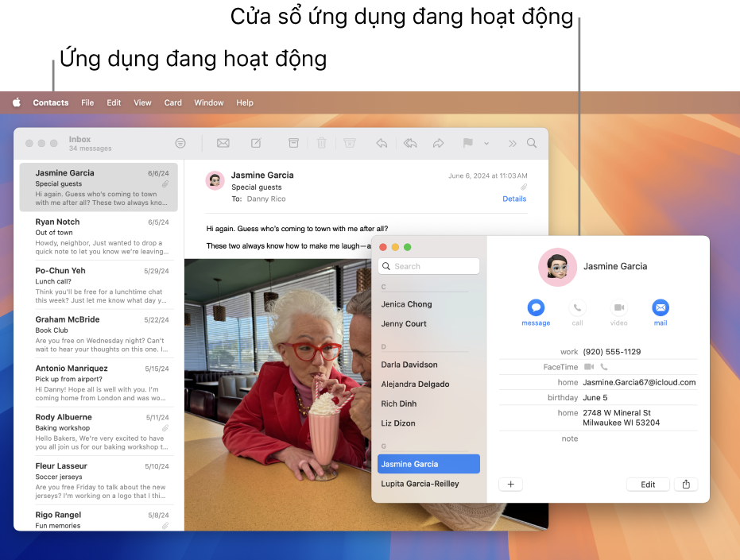This screenshot has height=560, width=740.
Task: Forward the current email
Action: (x=438, y=143)
